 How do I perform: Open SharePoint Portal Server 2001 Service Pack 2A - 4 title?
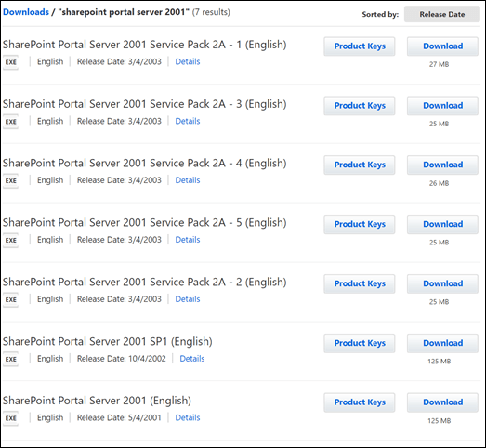pyautogui.click(x=144, y=164)
